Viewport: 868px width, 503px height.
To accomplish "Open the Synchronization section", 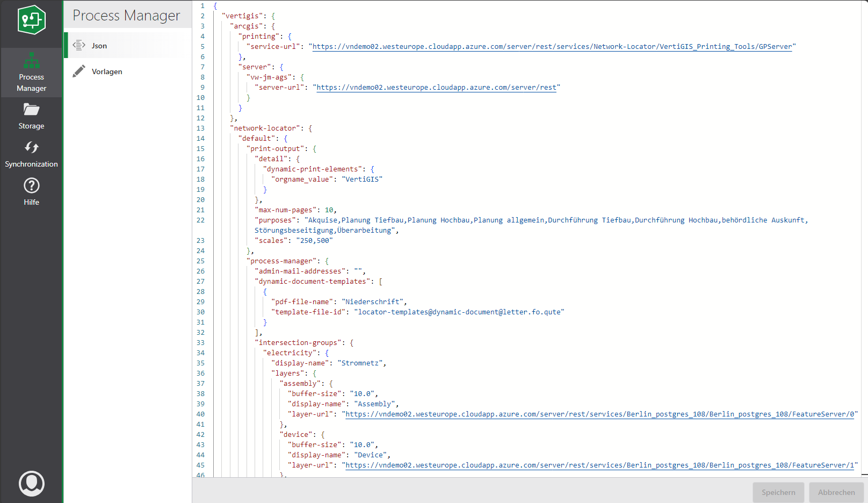I will click(x=31, y=154).
